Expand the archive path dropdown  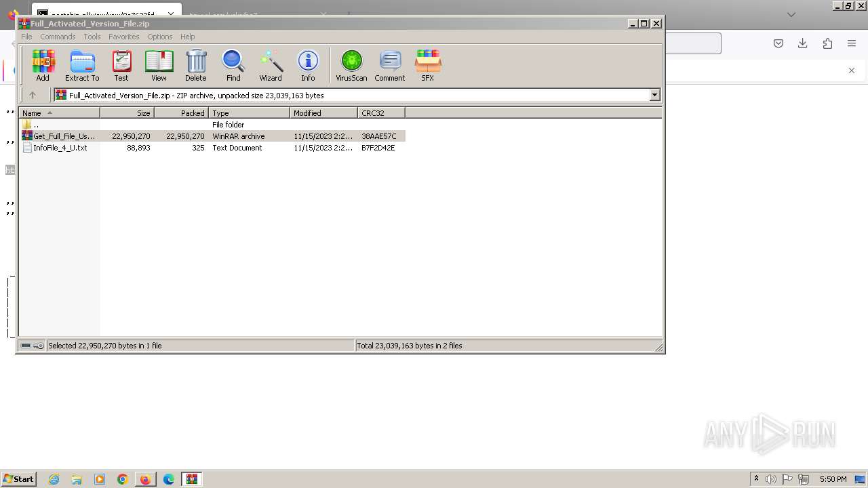tap(655, 96)
